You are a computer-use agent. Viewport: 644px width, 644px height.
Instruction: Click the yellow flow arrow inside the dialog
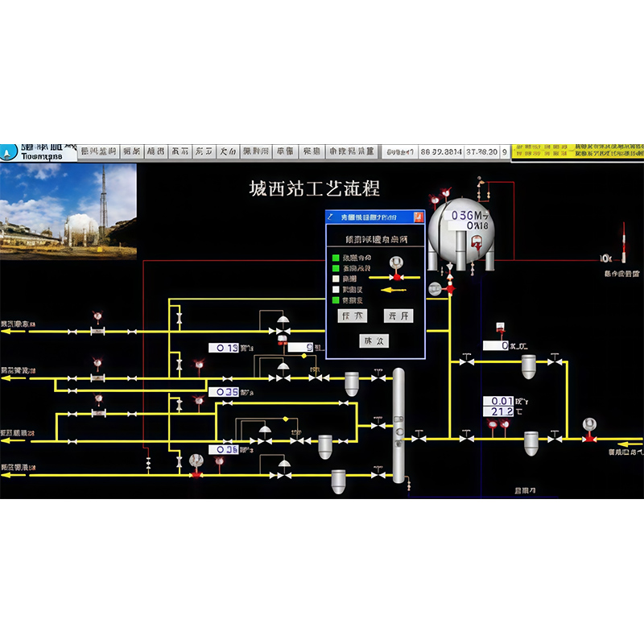[393, 290]
